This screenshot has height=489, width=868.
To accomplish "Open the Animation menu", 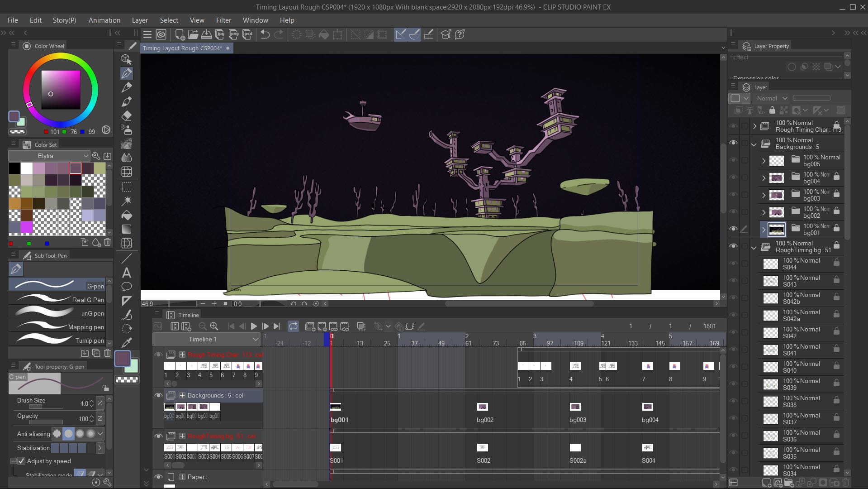I will click(x=104, y=20).
